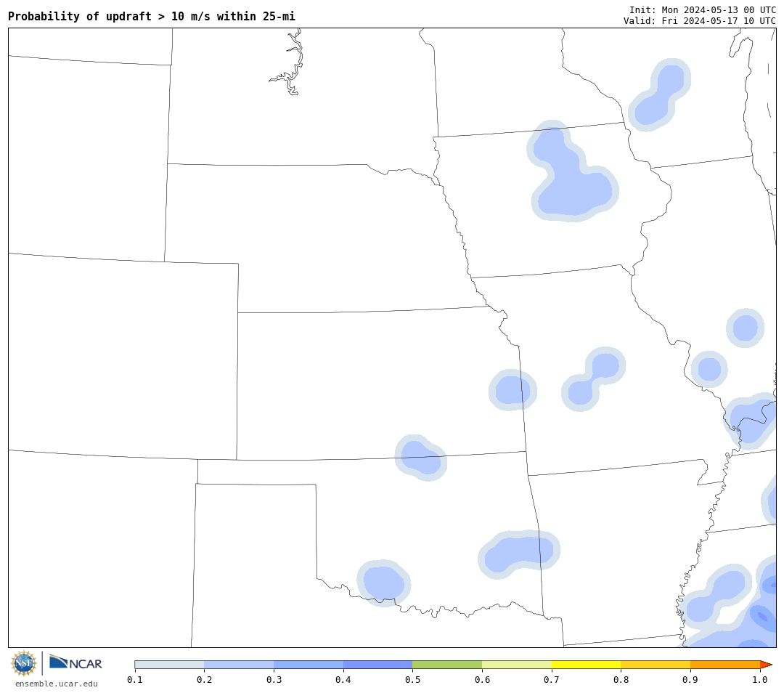
Task: Select the Valid date text
Action: [x=700, y=21]
